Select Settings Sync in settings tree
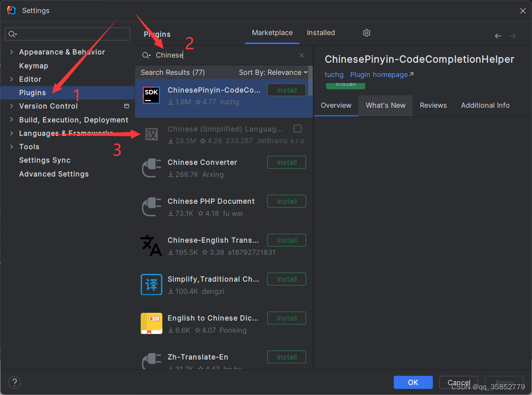Image resolution: width=532 pixels, height=395 pixels. tap(45, 160)
